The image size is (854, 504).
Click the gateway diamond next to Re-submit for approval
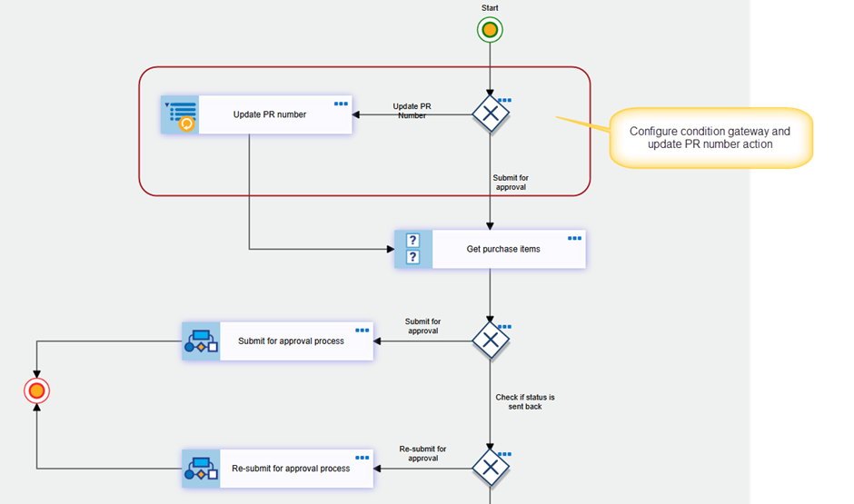tap(491, 467)
